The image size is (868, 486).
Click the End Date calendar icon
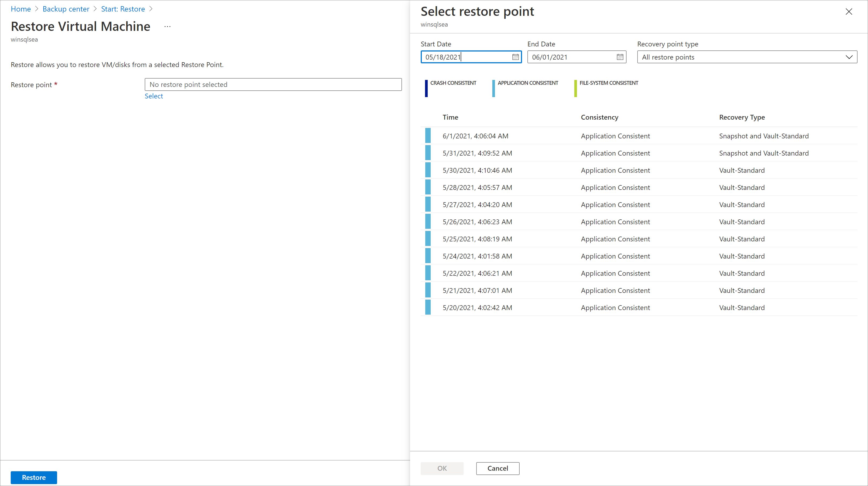620,57
